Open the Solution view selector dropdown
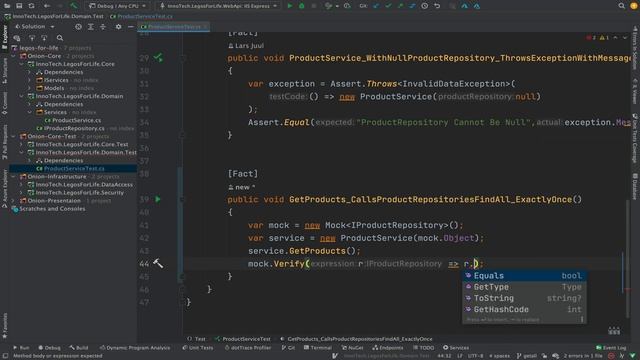The height and width of the screenshot is (360, 640). 34,27
